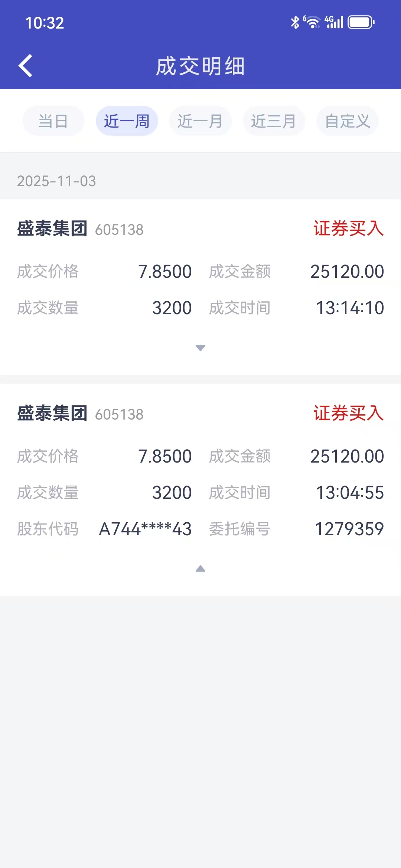Tap 证券买入 label of second trade
This screenshot has width=401, height=868.
click(x=348, y=413)
